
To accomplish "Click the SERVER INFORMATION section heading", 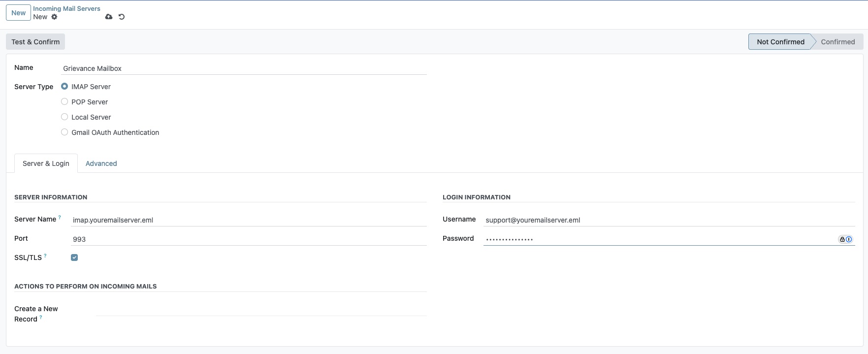I will coord(51,197).
